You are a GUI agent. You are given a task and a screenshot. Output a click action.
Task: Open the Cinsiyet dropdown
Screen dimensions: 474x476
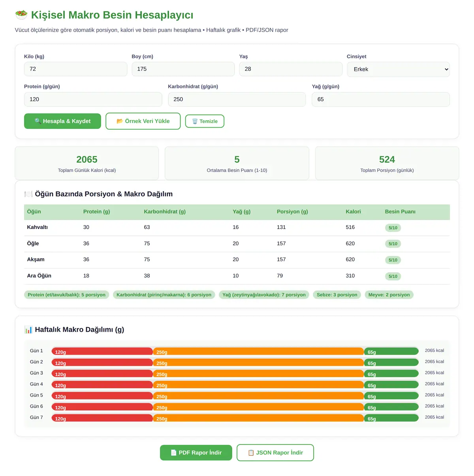pos(398,69)
